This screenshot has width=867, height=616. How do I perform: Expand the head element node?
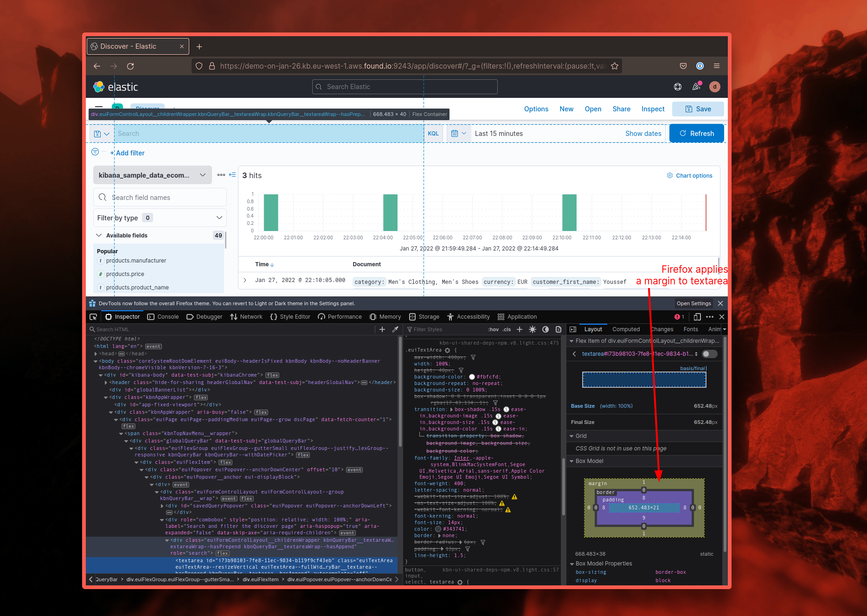coord(96,354)
